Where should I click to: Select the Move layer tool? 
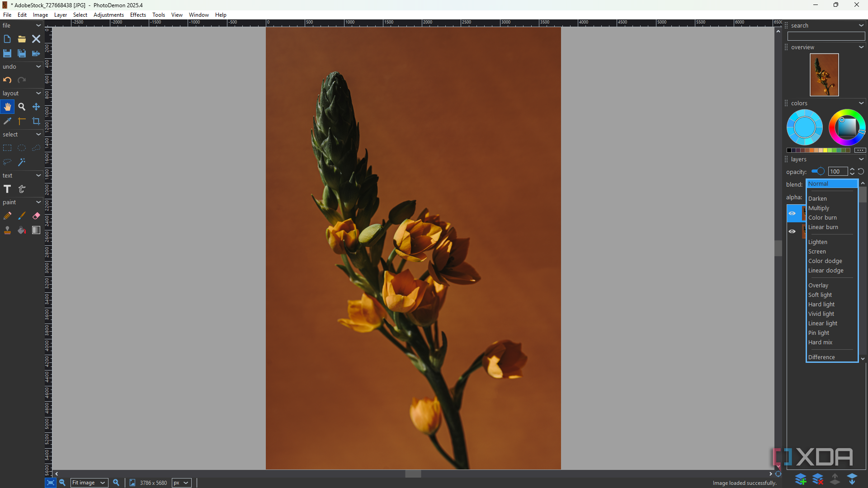[36, 107]
